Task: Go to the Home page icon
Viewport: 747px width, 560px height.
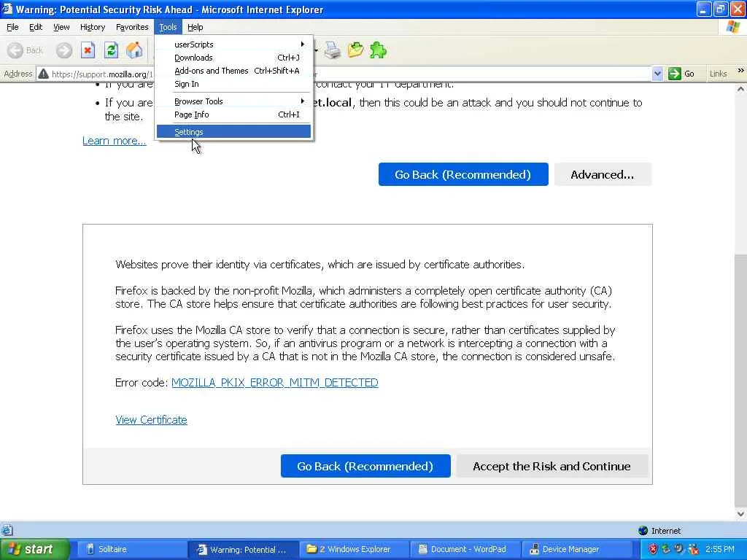Action: [134, 50]
